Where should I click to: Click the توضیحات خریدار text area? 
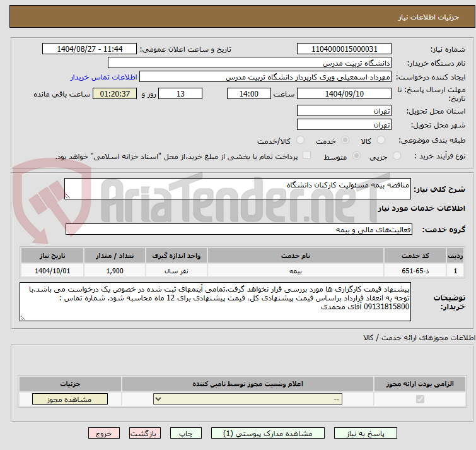coord(215,302)
